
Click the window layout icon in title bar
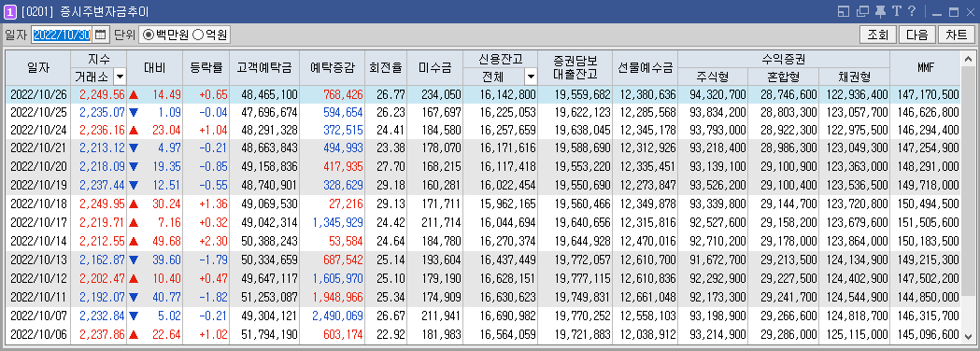pos(845,11)
